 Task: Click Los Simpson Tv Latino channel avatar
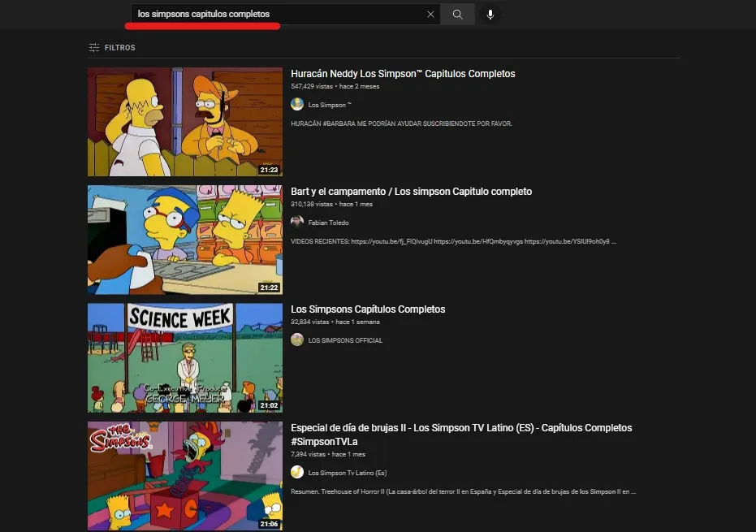[297, 472]
